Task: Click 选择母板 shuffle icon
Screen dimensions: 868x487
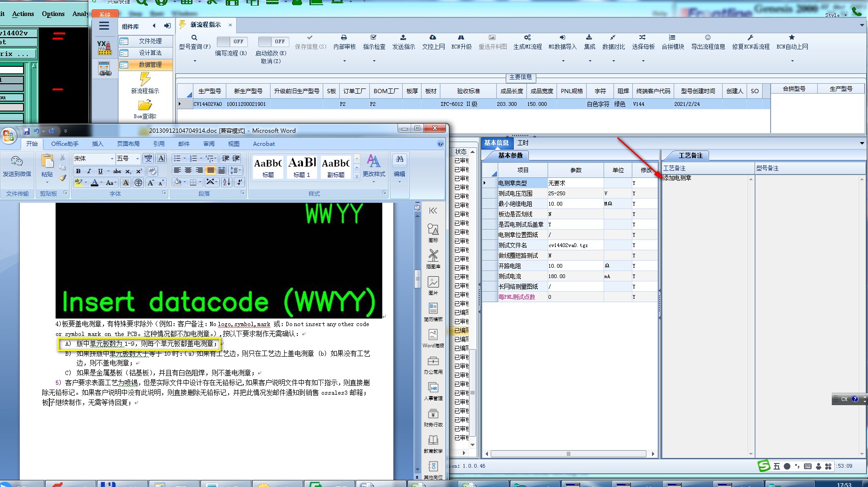Action: [643, 38]
